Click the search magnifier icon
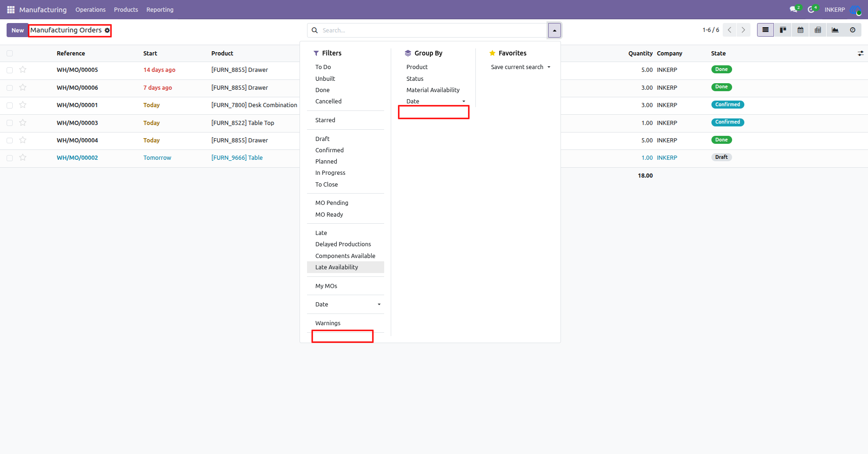The width and height of the screenshot is (868, 454). pos(315,31)
